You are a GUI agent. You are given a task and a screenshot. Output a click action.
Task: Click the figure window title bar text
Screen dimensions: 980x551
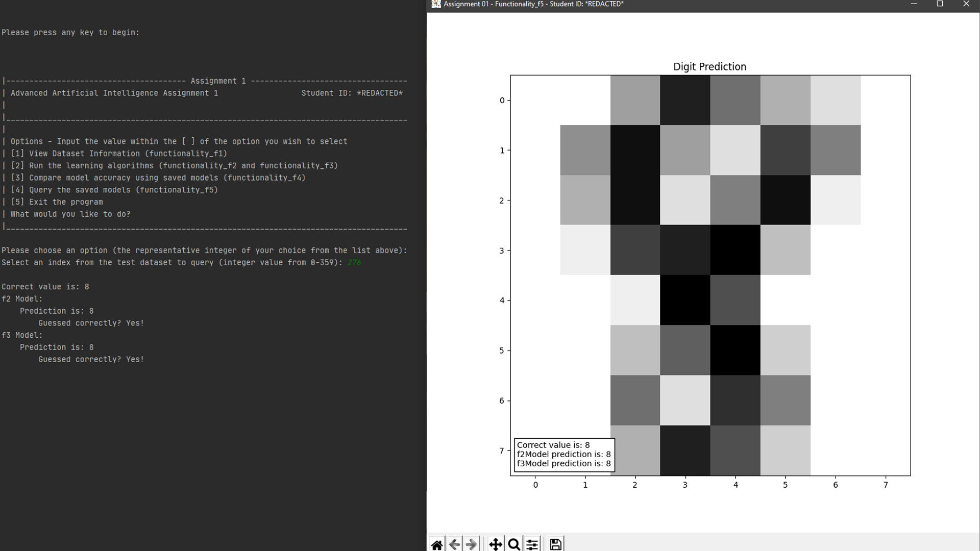(533, 4)
